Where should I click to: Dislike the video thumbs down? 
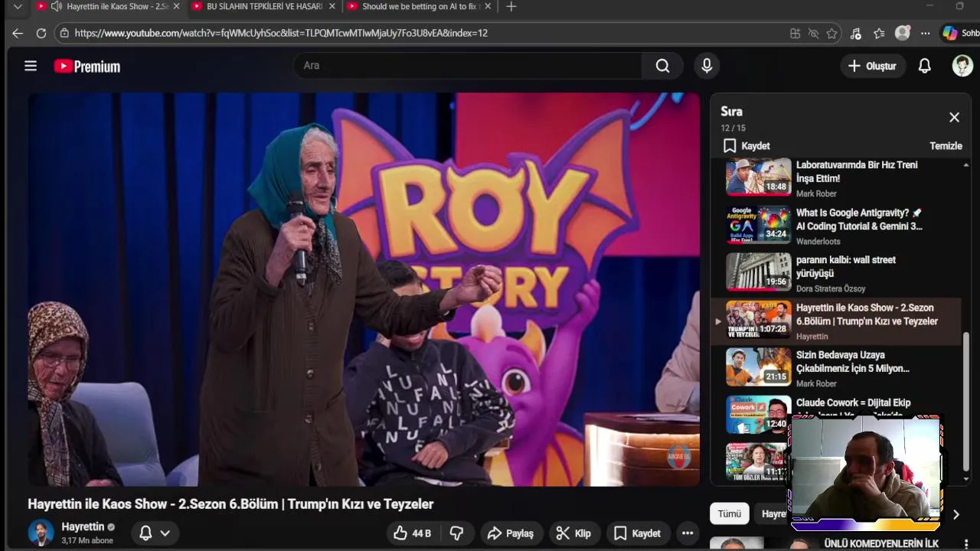(456, 533)
